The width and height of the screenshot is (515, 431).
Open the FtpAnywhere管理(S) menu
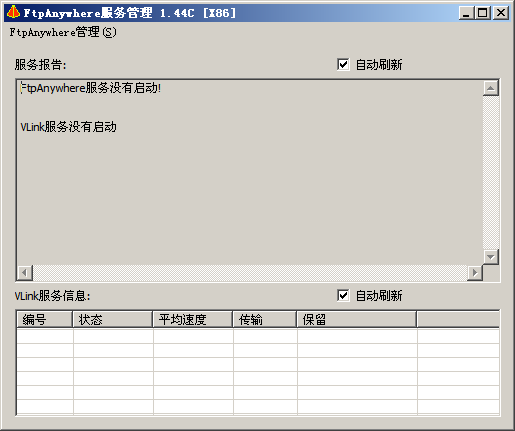point(63,33)
